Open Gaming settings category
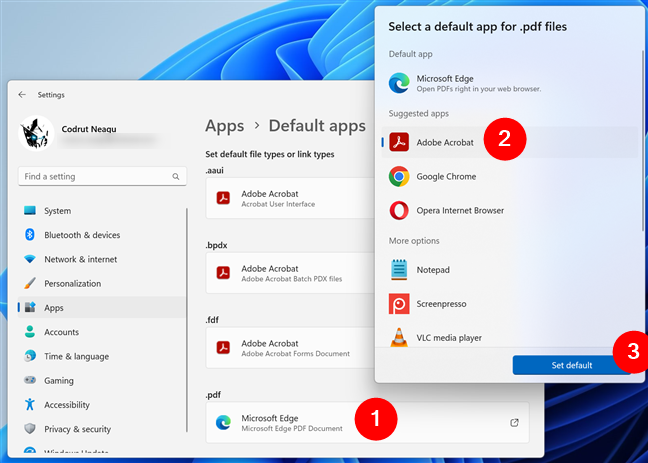Image resolution: width=648 pixels, height=463 pixels. pyautogui.click(x=102, y=380)
